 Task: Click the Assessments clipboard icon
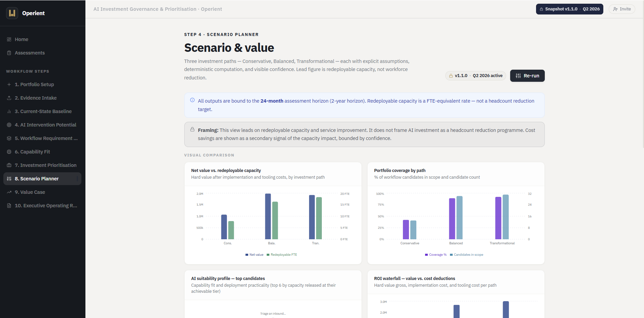pyautogui.click(x=9, y=53)
